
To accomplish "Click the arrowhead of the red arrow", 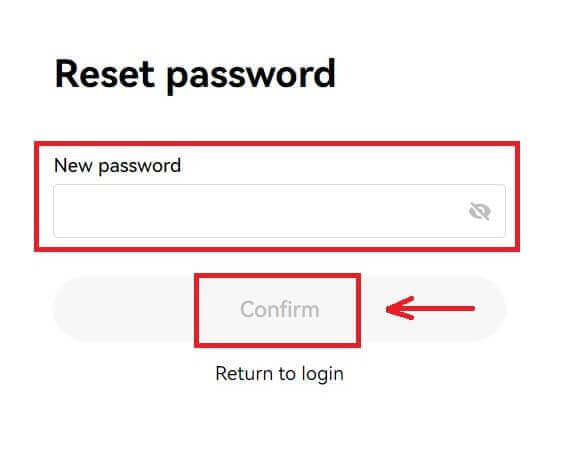I will tap(400, 308).
